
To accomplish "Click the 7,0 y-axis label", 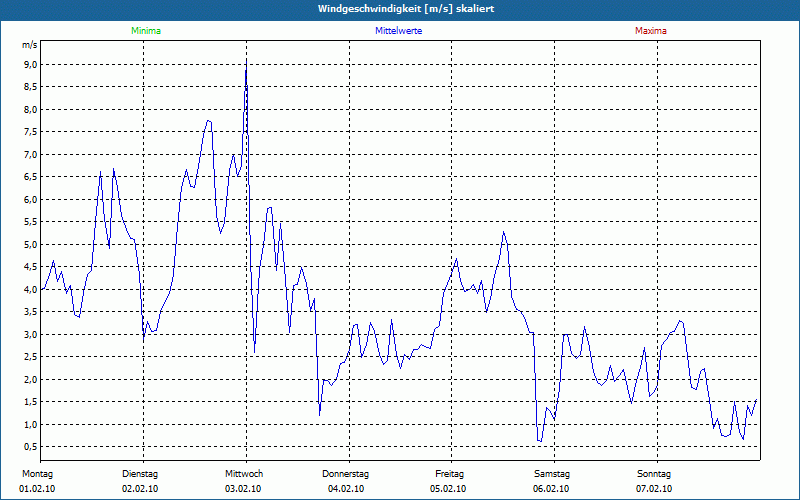I will 31,154.
